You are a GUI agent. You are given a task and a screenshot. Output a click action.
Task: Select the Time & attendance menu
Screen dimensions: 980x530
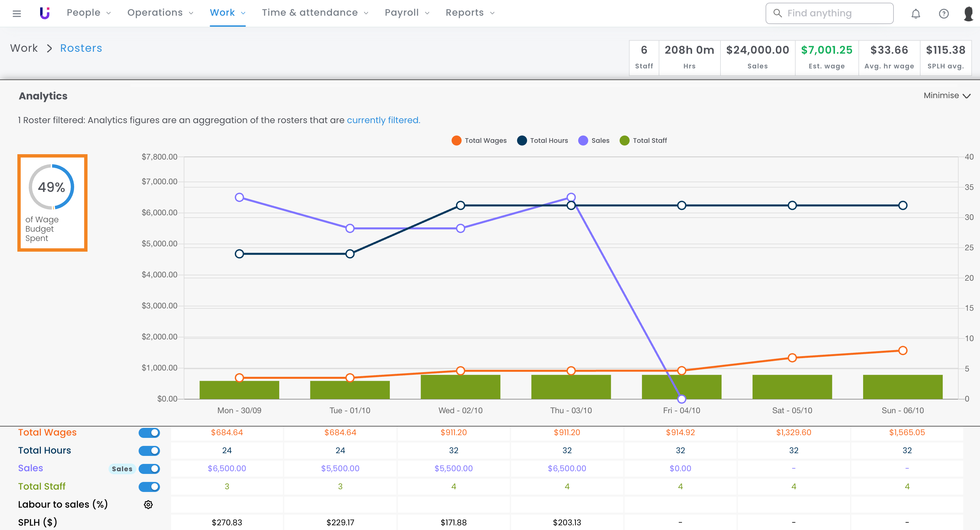click(315, 13)
